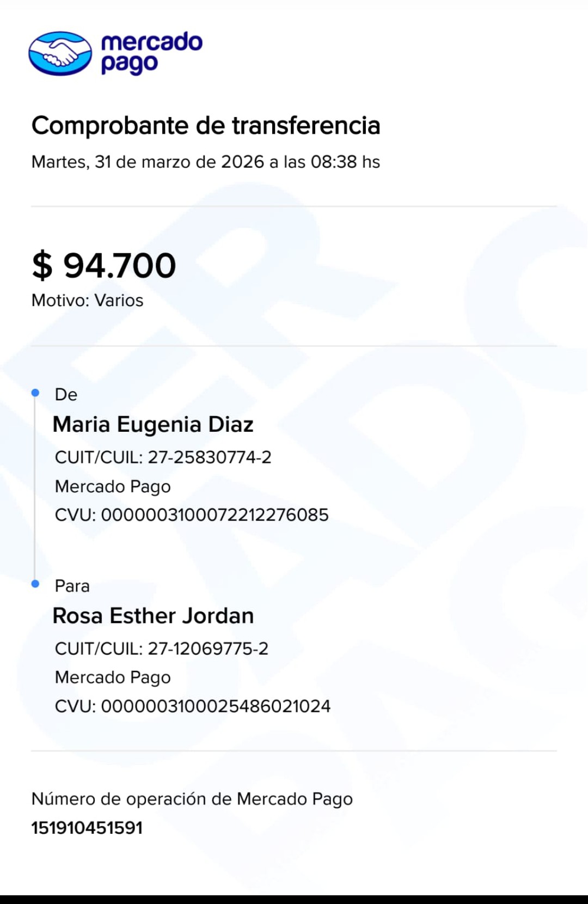Click the sender CUIT/CUIL 27-25830774-2
The width and height of the screenshot is (588, 904).
pos(163,457)
